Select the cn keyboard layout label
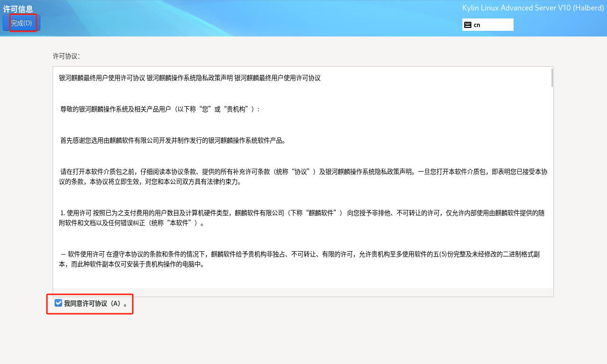The height and width of the screenshot is (364, 607). coord(477,25)
